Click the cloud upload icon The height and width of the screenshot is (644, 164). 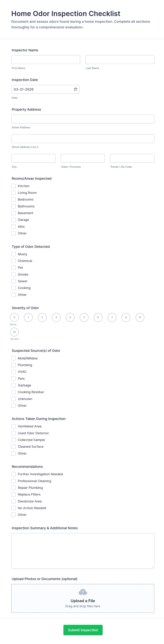83,592
